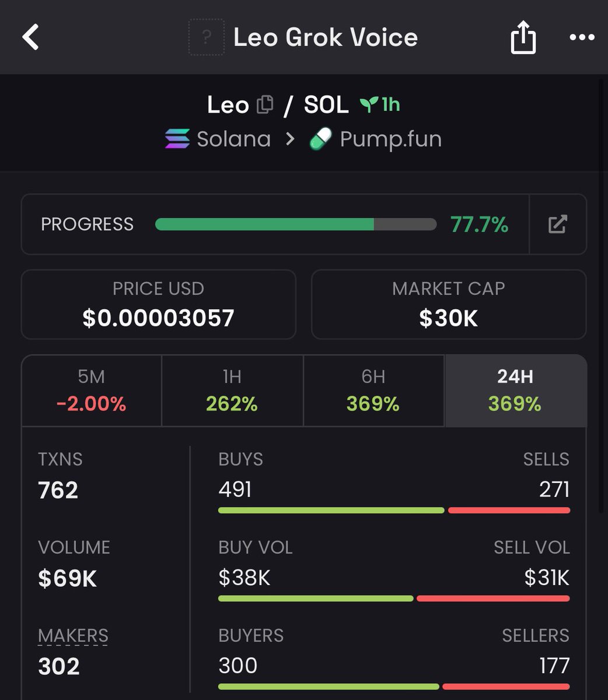Tap the MARKET CAP box
Screen dimensions: 608x700
[449, 304]
